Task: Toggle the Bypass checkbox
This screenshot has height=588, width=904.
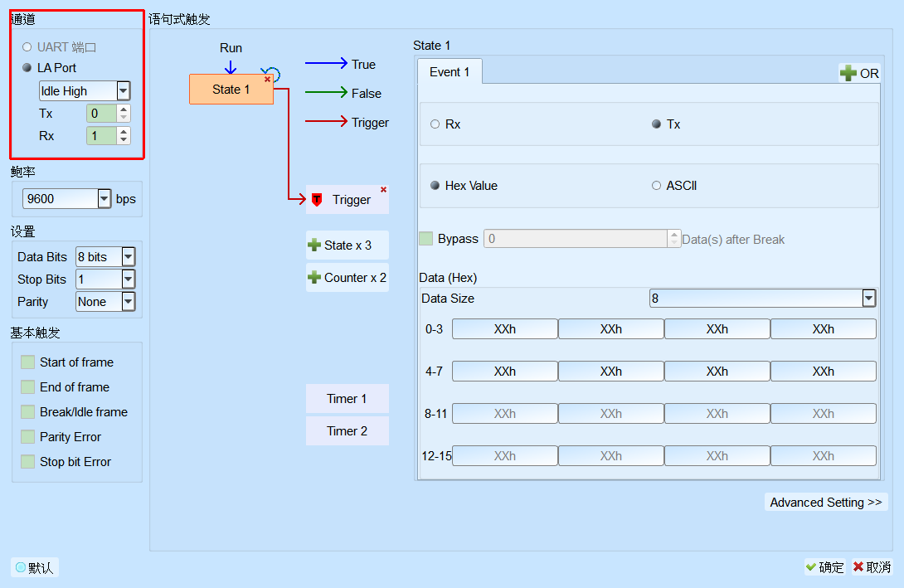Action: pyautogui.click(x=426, y=239)
